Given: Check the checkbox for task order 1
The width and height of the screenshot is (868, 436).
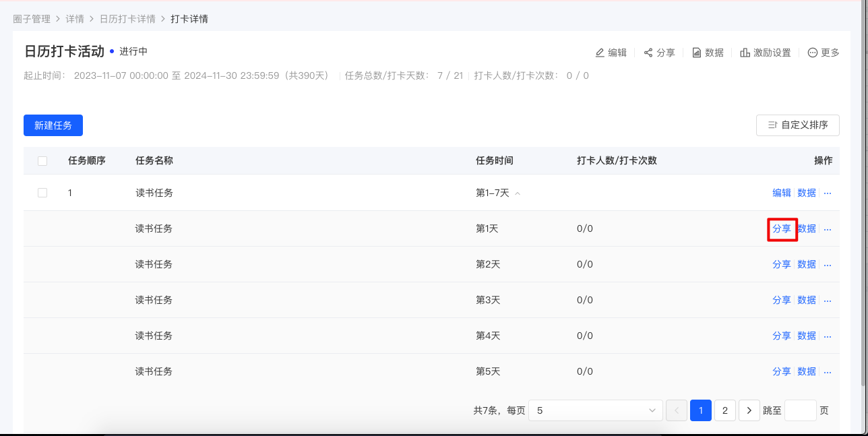Looking at the screenshot, I should coord(42,193).
